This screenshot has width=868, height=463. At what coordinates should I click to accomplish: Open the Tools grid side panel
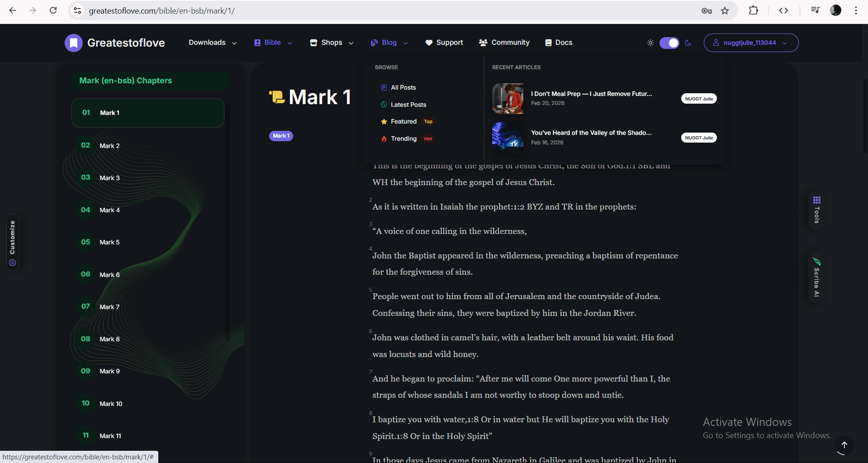click(x=816, y=210)
